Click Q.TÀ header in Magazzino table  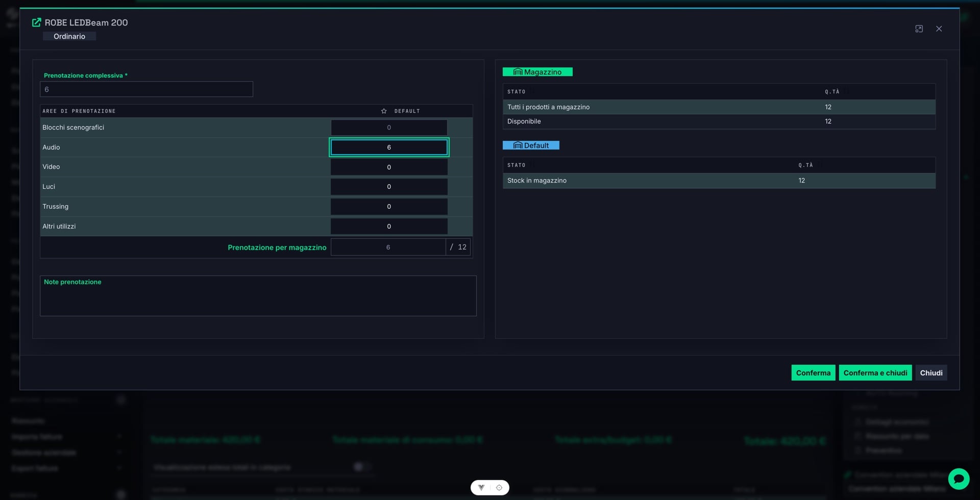tap(832, 92)
